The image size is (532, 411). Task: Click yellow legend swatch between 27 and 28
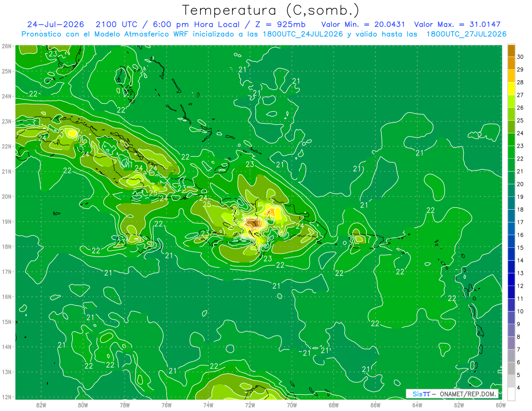click(511, 88)
